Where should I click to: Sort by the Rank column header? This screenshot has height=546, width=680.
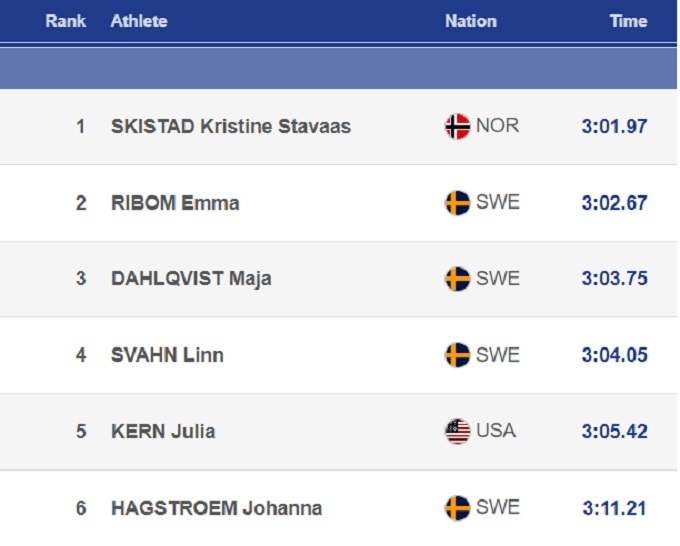(66, 21)
